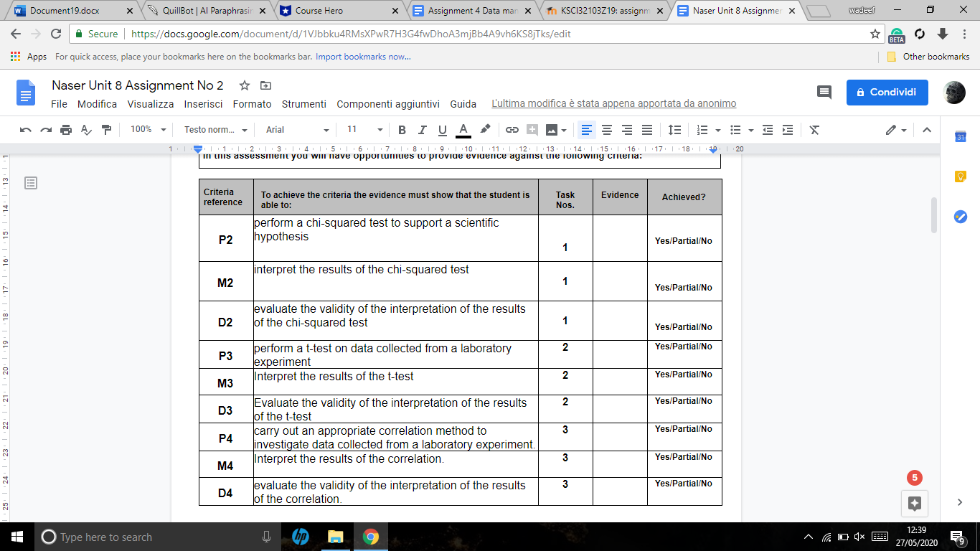Open the open comment history panel
Viewport: 980px width, 551px height.
coord(823,92)
